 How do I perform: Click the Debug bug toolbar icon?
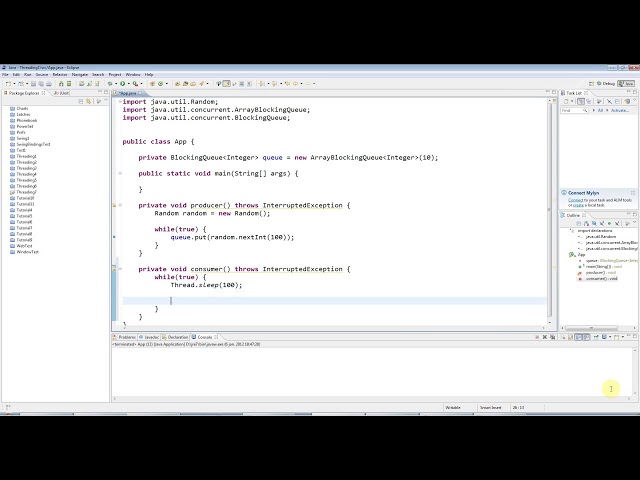110,84
